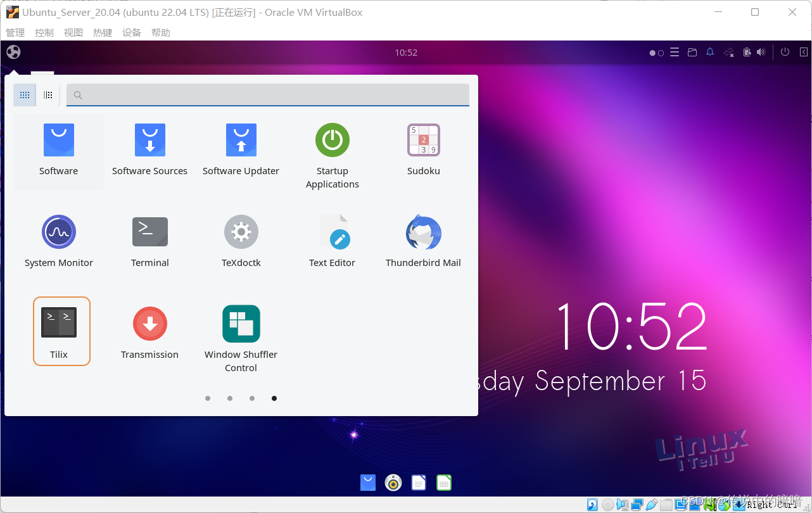
Task: Open LibreOffice Writer from the dock
Action: (419, 483)
